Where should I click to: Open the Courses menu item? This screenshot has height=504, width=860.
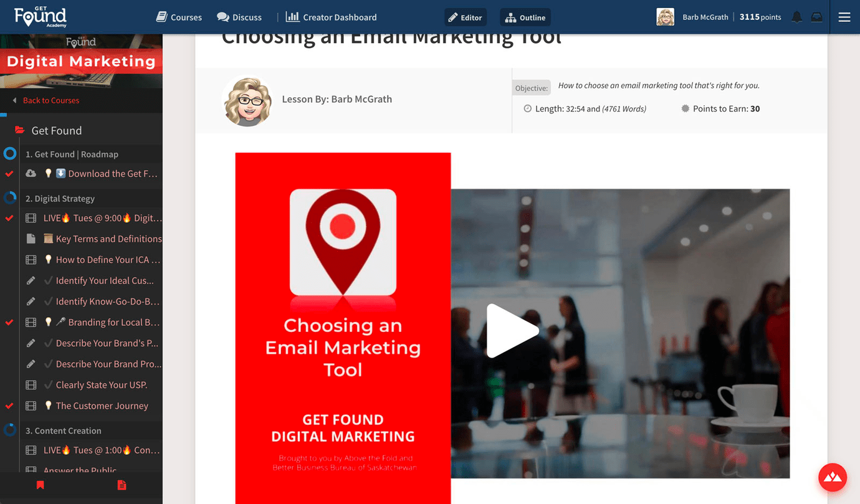(179, 17)
